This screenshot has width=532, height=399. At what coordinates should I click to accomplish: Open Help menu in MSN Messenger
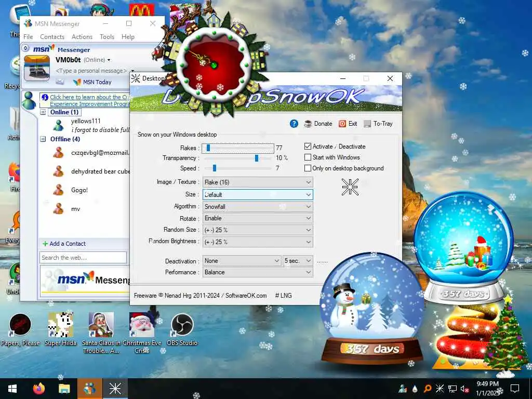pos(128,37)
